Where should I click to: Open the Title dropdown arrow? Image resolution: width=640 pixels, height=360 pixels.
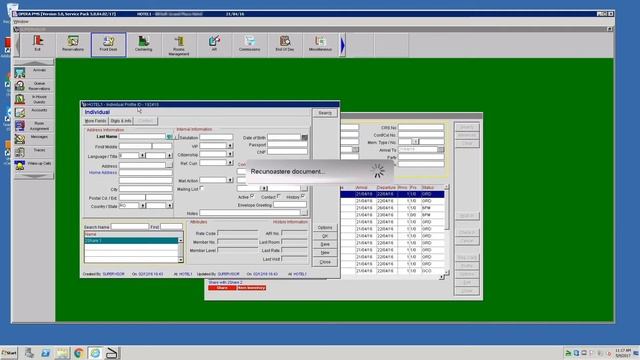point(169,156)
